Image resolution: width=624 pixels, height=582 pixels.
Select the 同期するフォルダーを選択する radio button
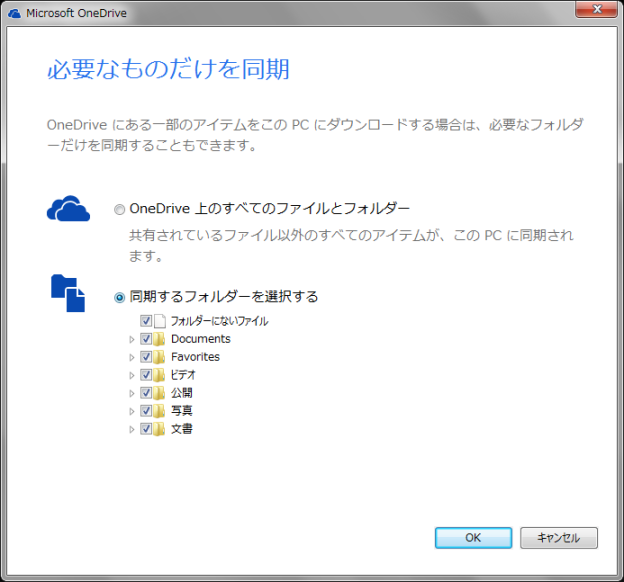pos(119,297)
